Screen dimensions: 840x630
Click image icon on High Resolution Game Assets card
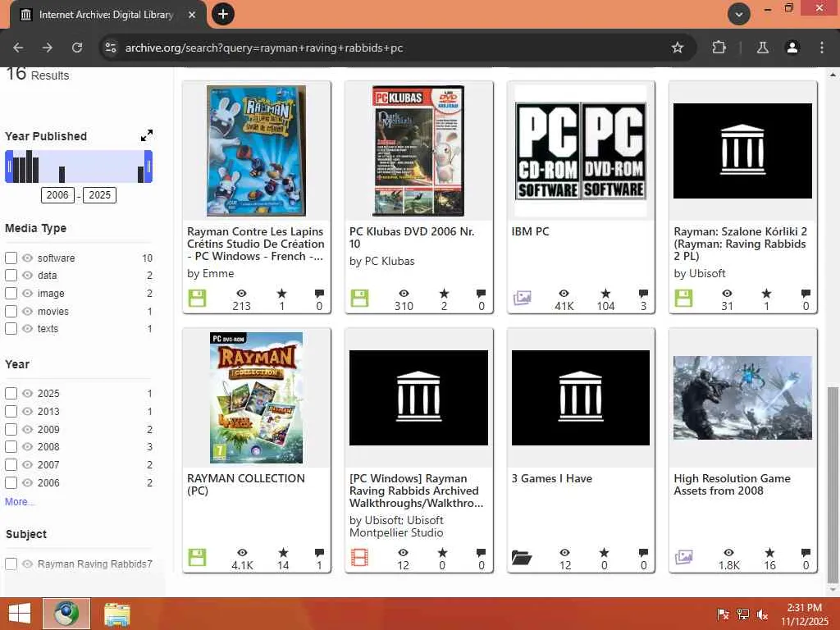coord(683,557)
